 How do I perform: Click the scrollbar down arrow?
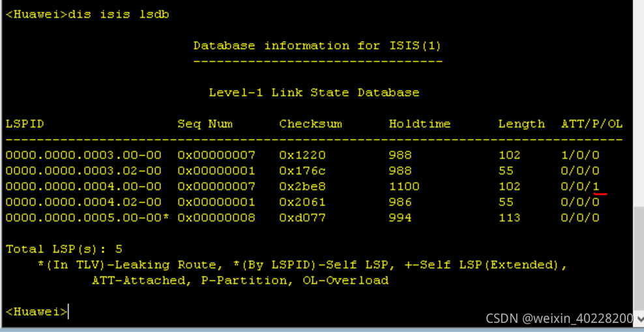click(x=639, y=318)
